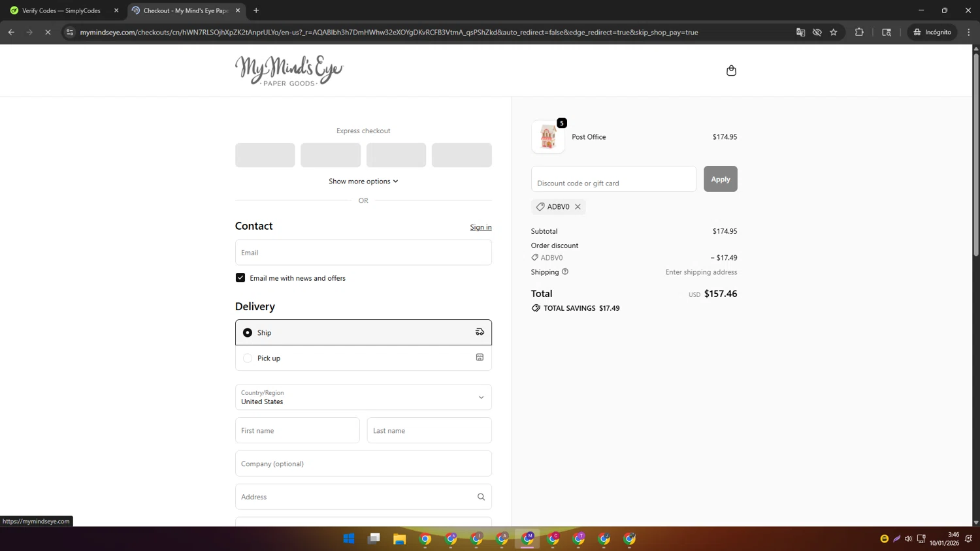Open File Explorer from the taskbar
The width and height of the screenshot is (980, 551).
point(399,539)
